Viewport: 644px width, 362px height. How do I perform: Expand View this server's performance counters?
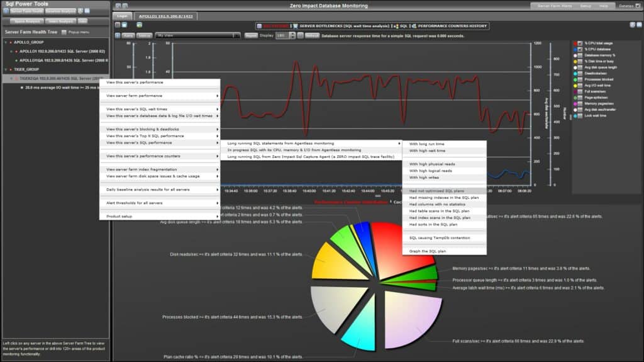pyautogui.click(x=160, y=156)
